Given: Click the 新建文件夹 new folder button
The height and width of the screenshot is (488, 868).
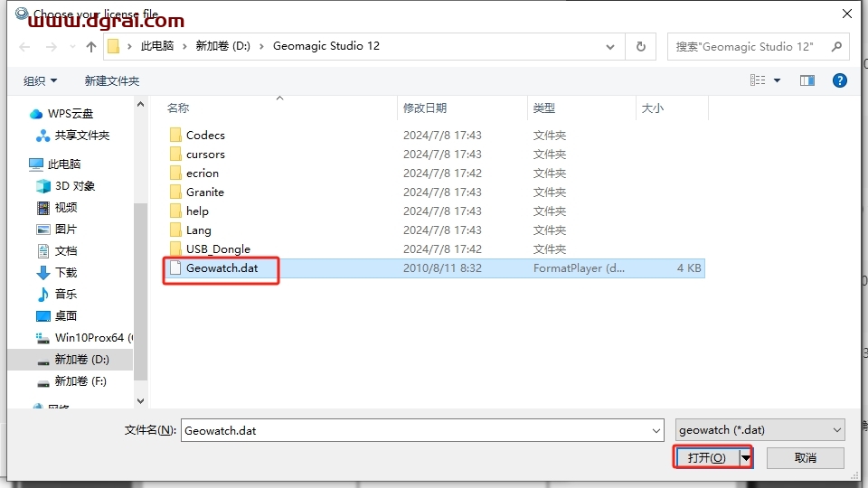Looking at the screenshot, I should click(x=112, y=80).
